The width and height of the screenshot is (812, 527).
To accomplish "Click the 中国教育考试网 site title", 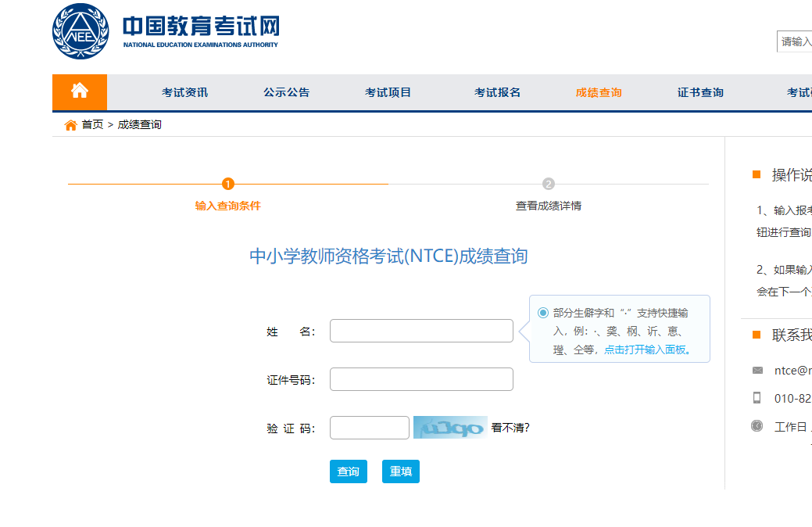I will [201, 25].
